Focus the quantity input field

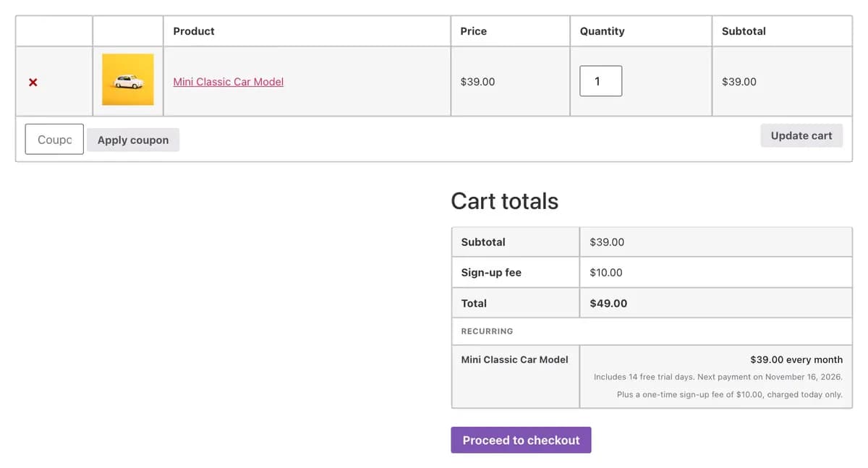(x=600, y=81)
